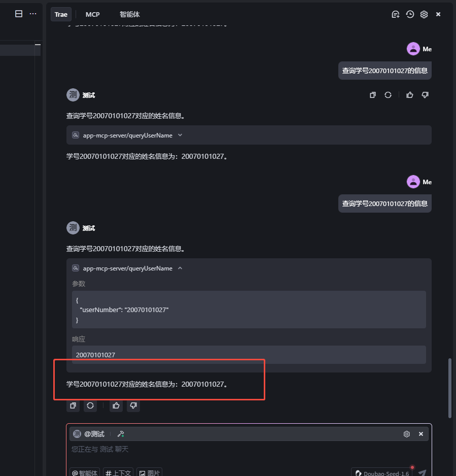The height and width of the screenshot is (476, 456).
Task: Click the 参数 label in the tool call
Action: click(79, 284)
